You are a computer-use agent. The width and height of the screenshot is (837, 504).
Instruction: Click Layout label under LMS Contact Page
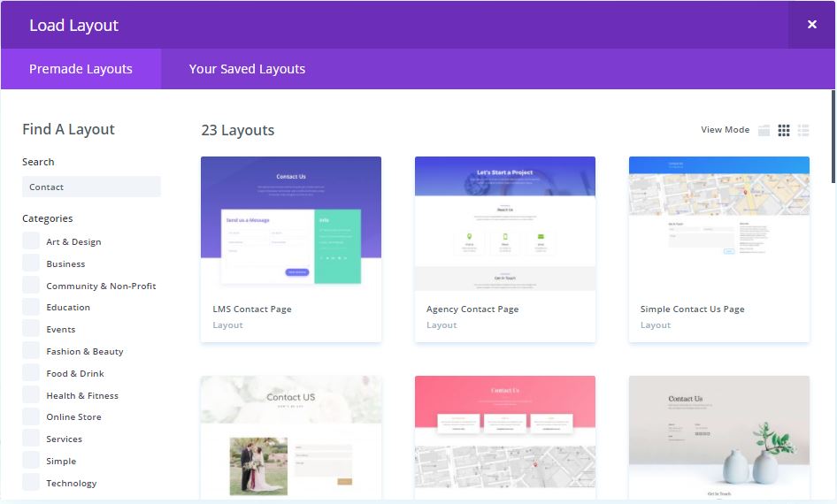(x=227, y=325)
